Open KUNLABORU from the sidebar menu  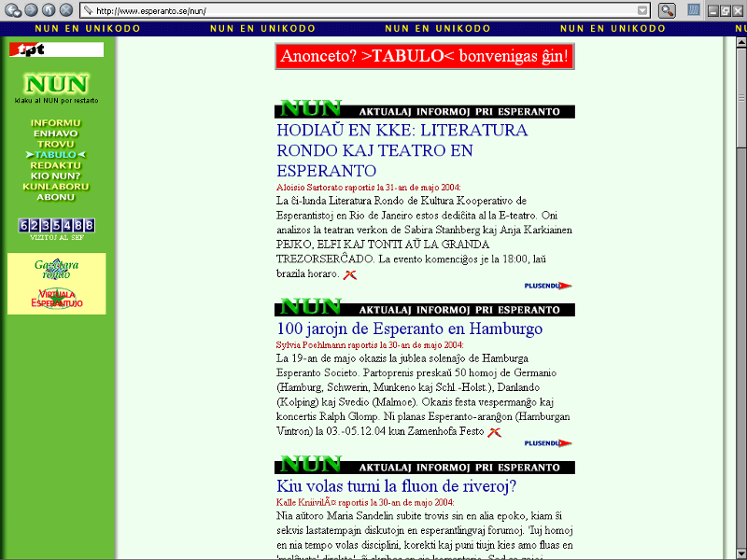pos(56,187)
